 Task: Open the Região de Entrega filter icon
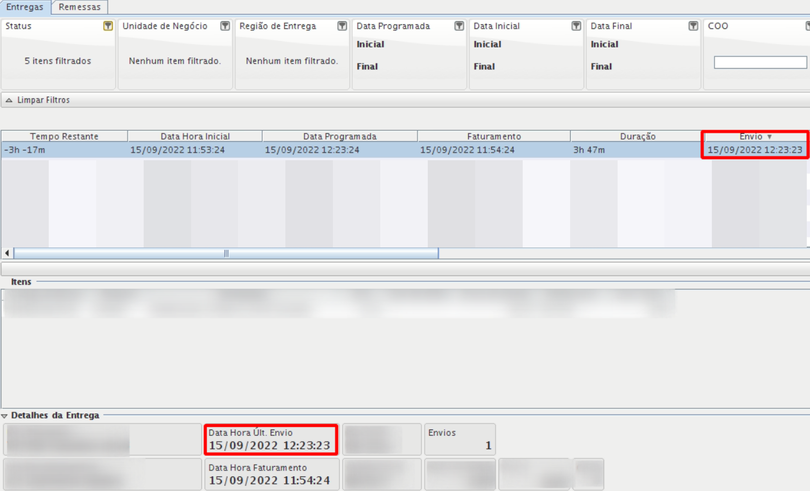point(342,27)
